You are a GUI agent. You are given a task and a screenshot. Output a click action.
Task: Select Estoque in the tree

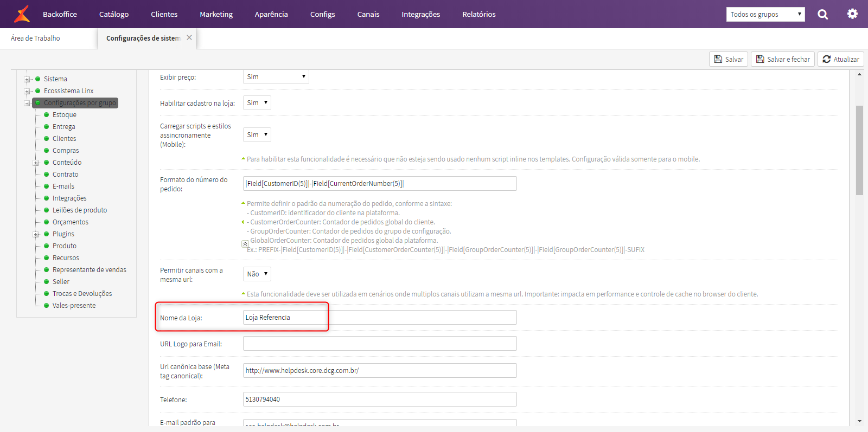tap(65, 115)
